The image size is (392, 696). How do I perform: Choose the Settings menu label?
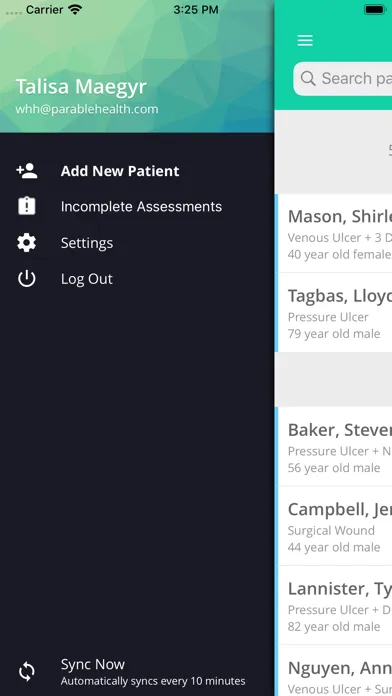87,243
